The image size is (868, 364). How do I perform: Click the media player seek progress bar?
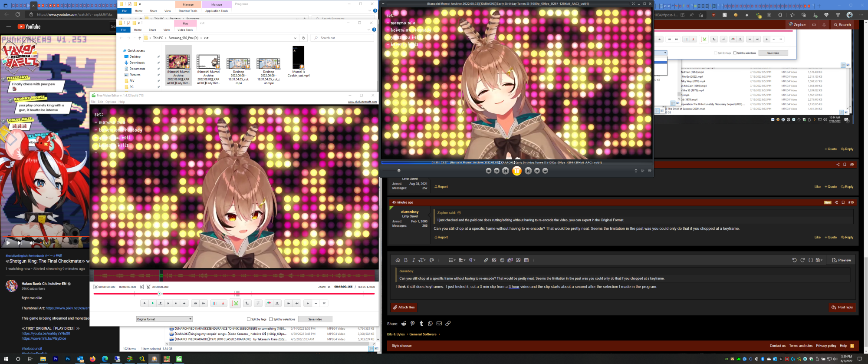click(x=516, y=162)
